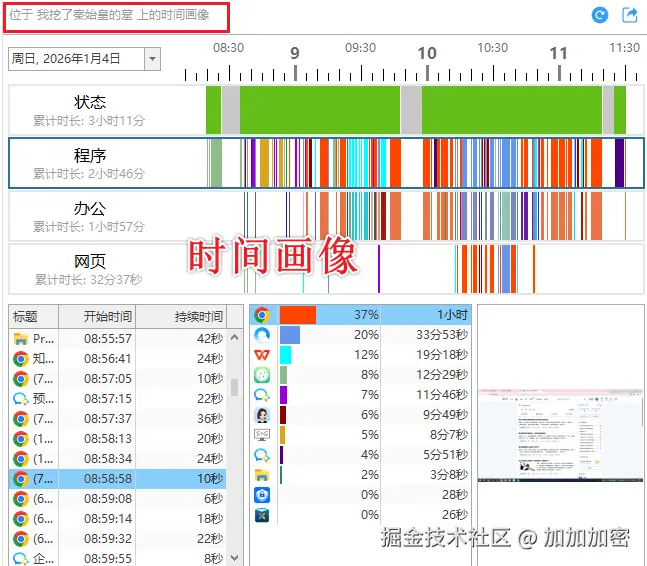Select the monitor icon at 5%
Viewport: 647px width, 566px height.
pyautogui.click(x=262, y=435)
